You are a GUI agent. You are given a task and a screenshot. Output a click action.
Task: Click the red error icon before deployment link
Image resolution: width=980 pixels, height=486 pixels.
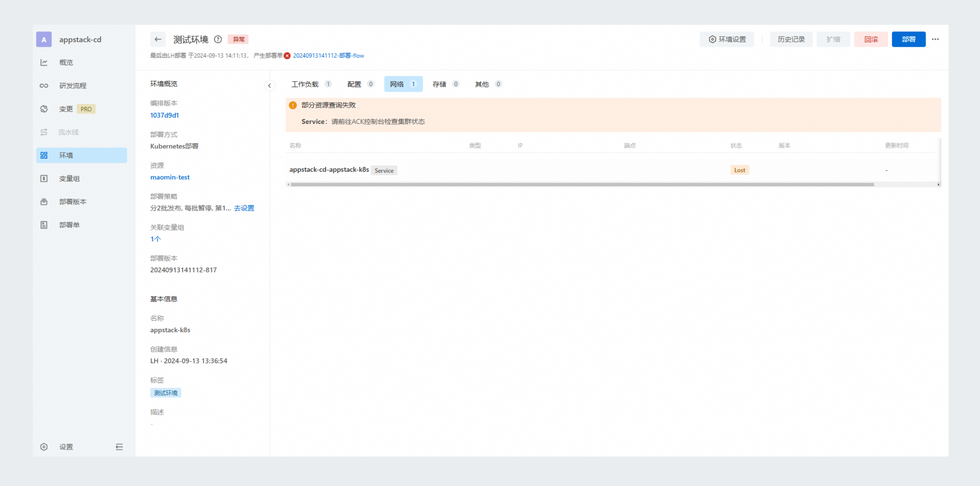tap(287, 56)
